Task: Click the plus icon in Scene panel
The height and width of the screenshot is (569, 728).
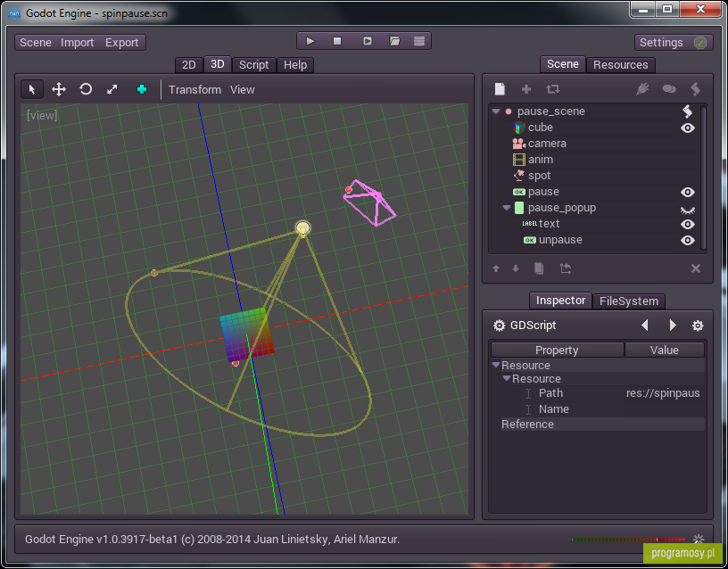Action: [x=526, y=88]
